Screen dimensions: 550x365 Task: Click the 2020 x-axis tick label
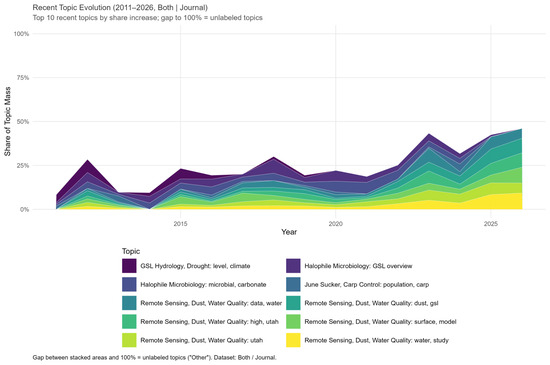coord(336,224)
